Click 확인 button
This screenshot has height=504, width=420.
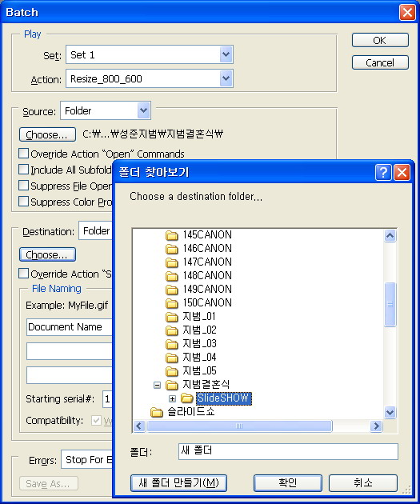[x=288, y=482]
